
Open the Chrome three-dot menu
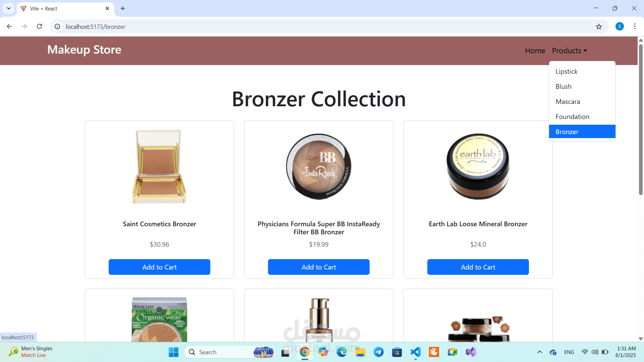[x=635, y=26]
